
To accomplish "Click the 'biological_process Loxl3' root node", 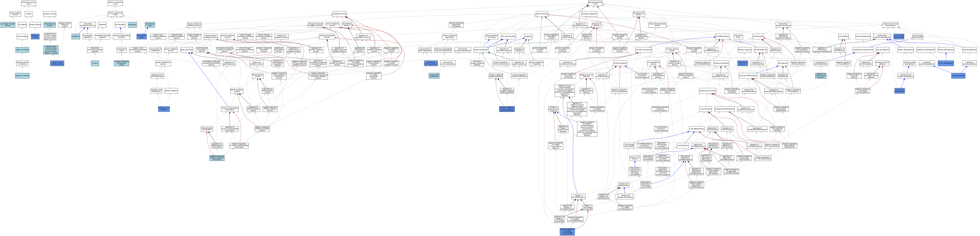I will pyautogui.click(x=595, y=3).
